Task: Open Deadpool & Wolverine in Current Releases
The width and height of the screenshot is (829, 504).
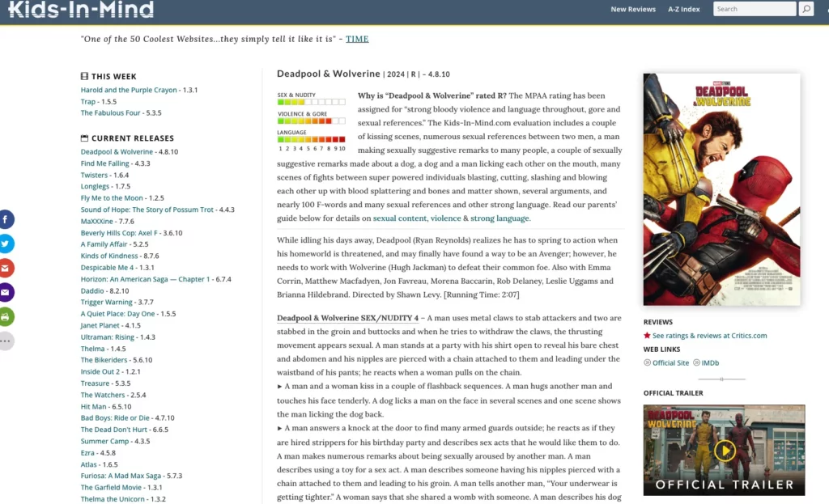Action: pos(117,151)
